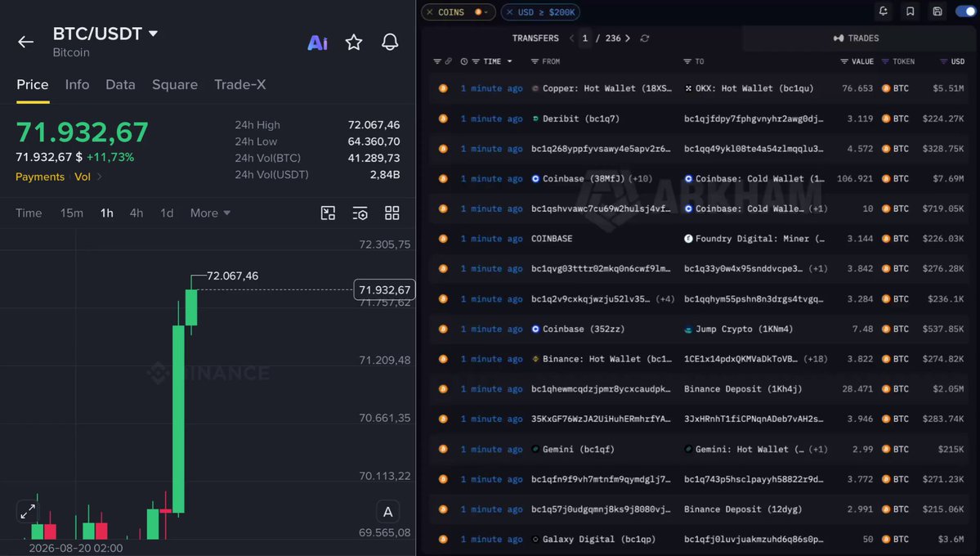
Task: Refresh the Arkham transfers list
Action: pos(644,38)
